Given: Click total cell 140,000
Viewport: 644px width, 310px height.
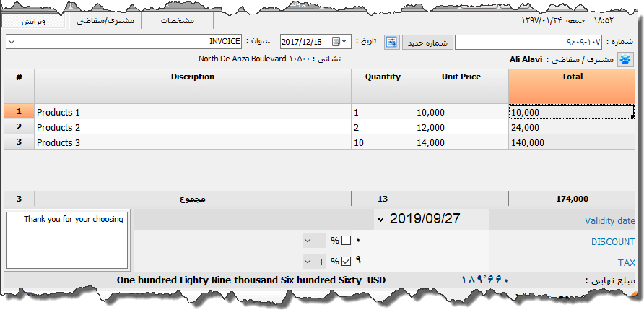Looking at the screenshot, I should pyautogui.click(x=572, y=142).
